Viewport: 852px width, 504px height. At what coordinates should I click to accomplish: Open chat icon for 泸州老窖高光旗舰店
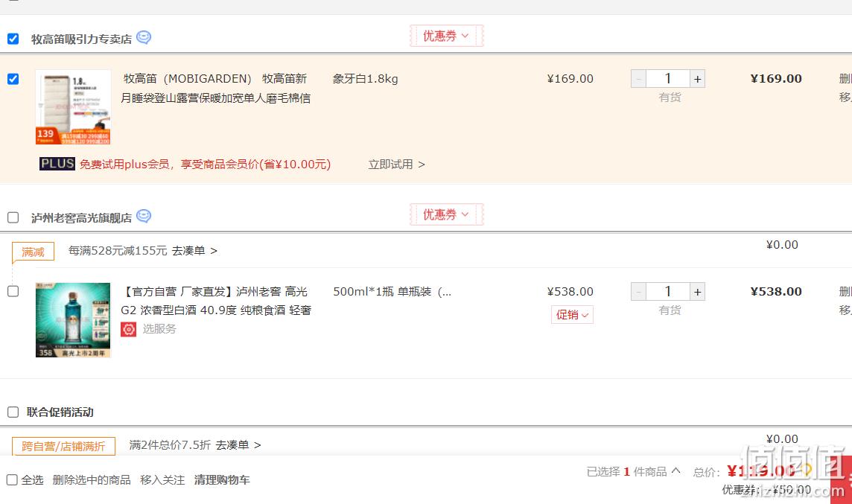click(x=144, y=216)
